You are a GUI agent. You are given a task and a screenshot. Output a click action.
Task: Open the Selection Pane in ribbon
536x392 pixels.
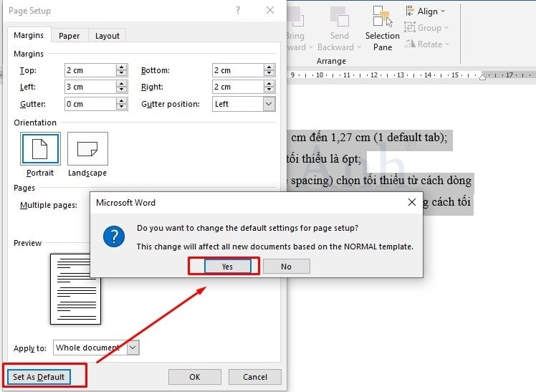pos(382,29)
